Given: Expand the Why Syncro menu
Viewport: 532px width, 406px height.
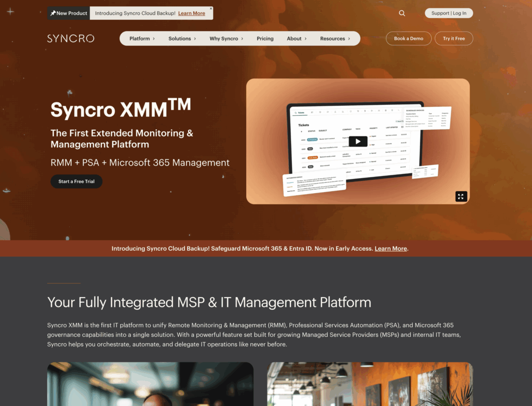Looking at the screenshot, I should tap(226, 38).
